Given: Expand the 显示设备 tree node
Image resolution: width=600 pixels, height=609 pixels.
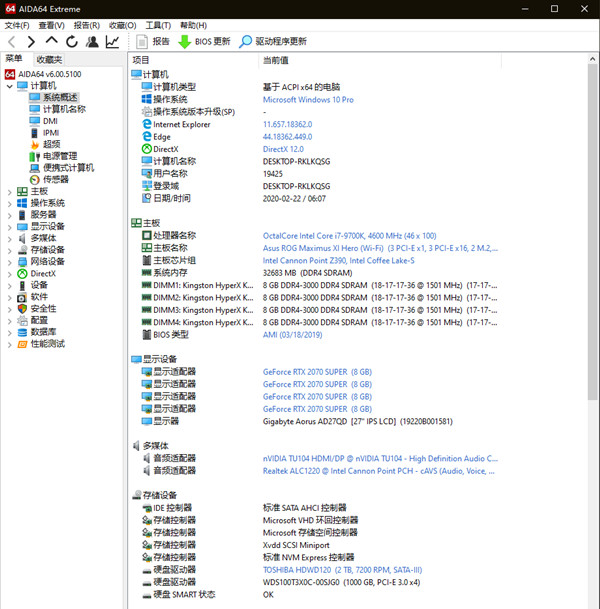Looking at the screenshot, I should click(x=9, y=227).
